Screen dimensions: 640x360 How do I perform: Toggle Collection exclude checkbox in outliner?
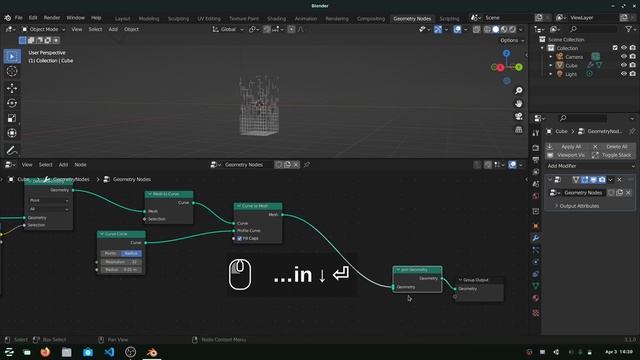[x=615, y=48]
